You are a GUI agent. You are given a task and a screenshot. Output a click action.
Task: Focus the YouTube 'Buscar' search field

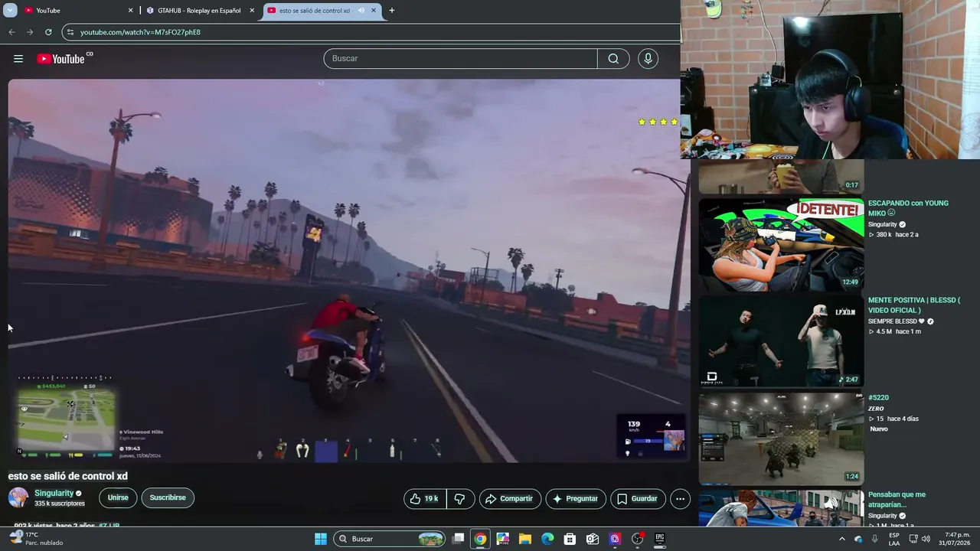coord(460,59)
